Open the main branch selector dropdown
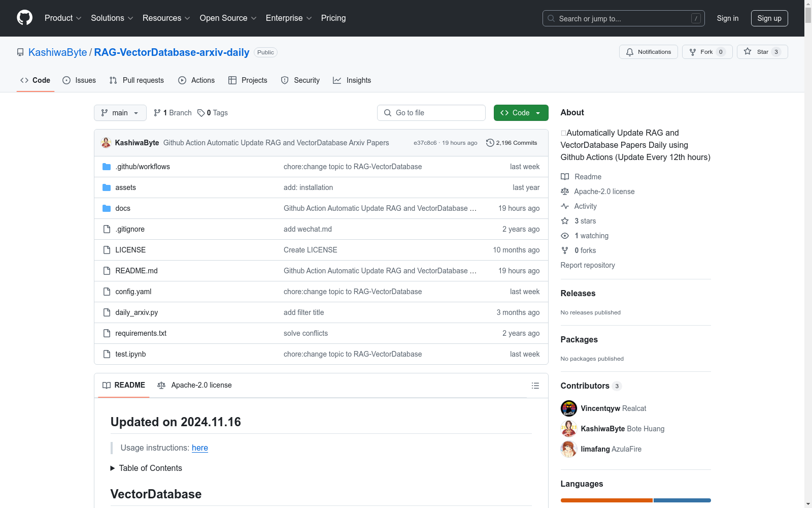The image size is (812, 508). coord(120,113)
